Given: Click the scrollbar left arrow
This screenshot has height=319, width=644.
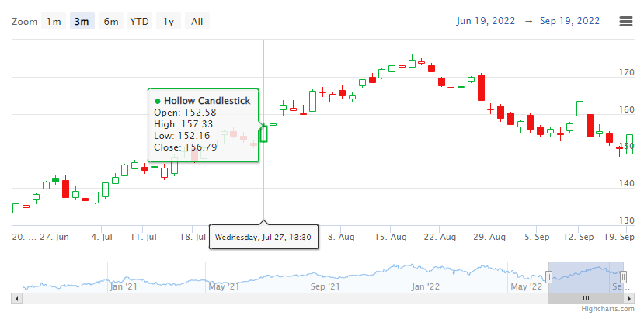Looking at the screenshot, I should click(x=16, y=298).
